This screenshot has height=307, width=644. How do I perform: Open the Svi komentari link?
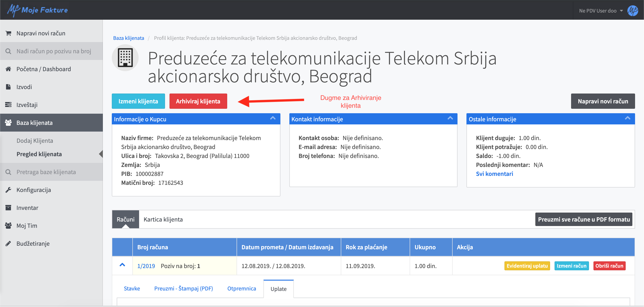[x=494, y=174]
